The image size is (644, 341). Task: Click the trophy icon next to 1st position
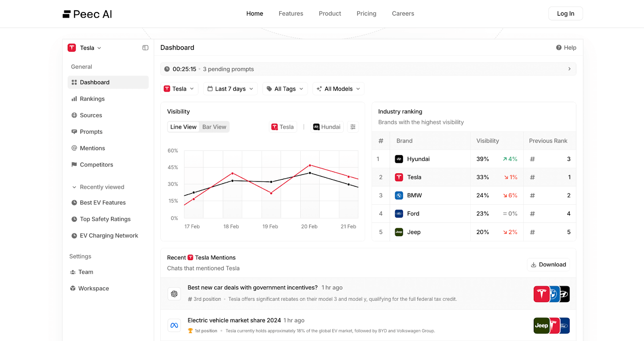point(190,331)
